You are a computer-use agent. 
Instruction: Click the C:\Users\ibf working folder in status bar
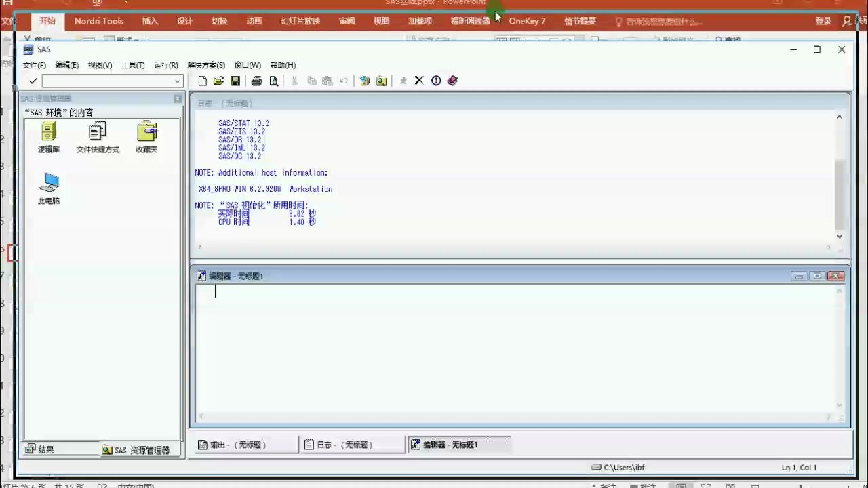click(x=618, y=467)
